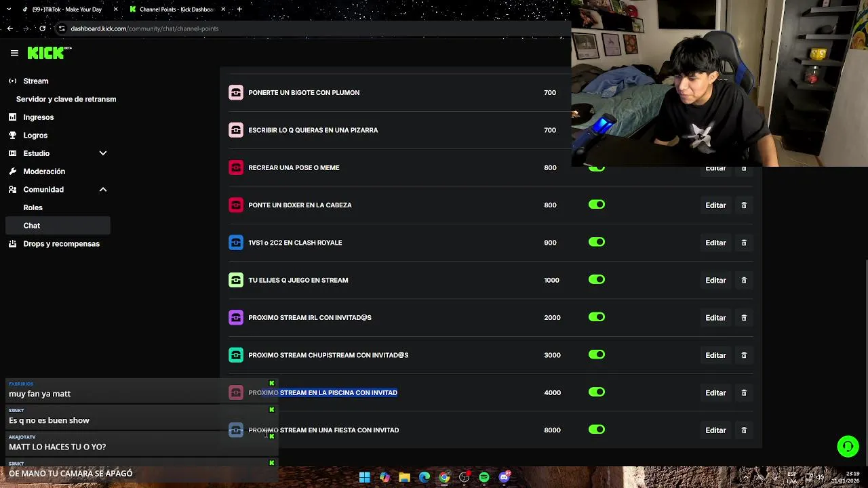This screenshot has width=868, height=488.
Task: Click the reward icon for ESCRIBIR LO Q QUIERAS EN UNA PIZARRA
Action: (236, 130)
